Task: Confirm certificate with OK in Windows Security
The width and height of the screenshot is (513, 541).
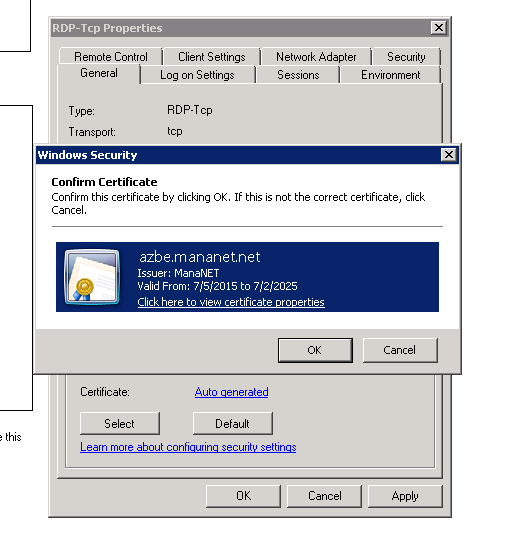Action: tap(315, 350)
